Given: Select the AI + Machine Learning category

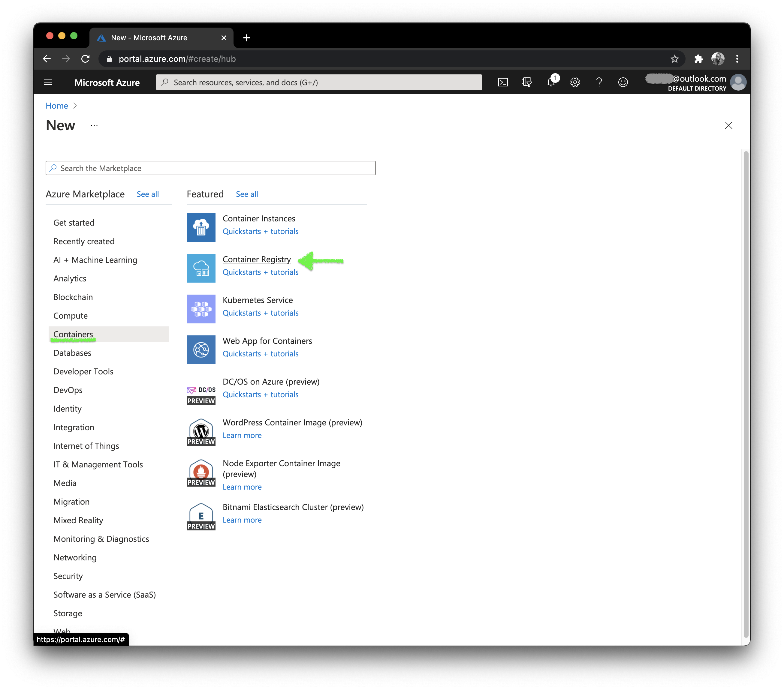Looking at the screenshot, I should [x=95, y=259].
